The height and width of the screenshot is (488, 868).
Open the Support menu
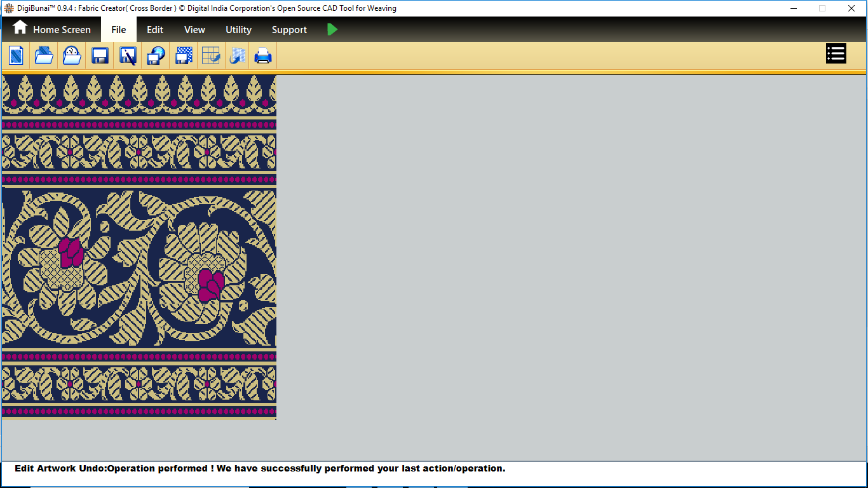click(289, 30)
